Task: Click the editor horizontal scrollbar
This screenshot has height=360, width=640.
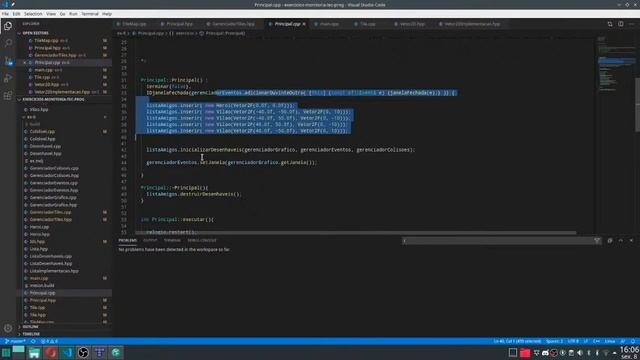Action: pos(355,233)
